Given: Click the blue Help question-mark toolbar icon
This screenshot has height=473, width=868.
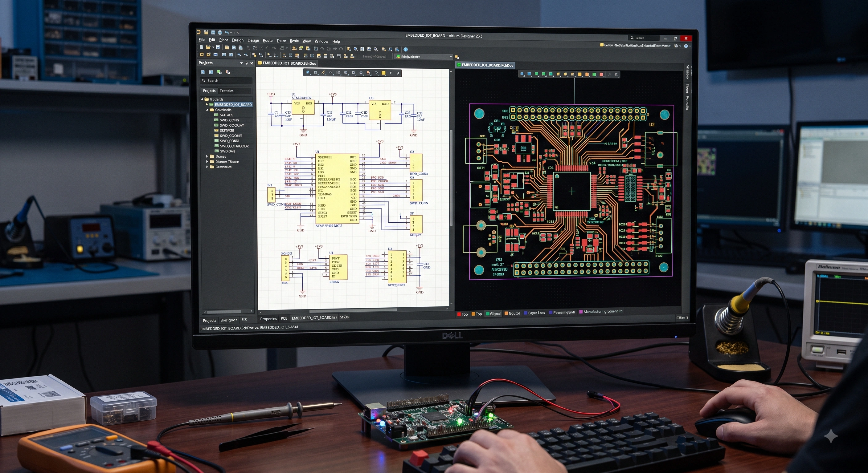Looking at the screenshot, I should click(406, 49).
